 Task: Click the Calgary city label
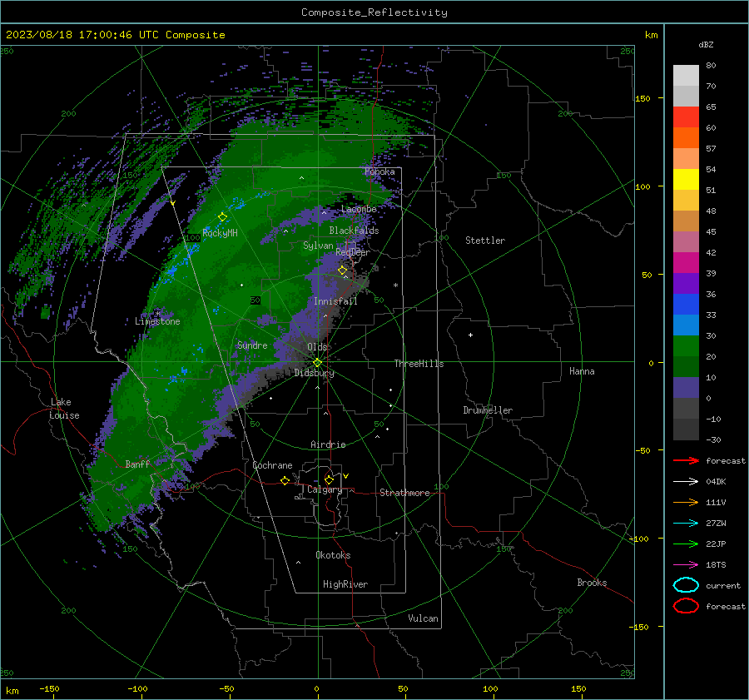coord(325,489)
